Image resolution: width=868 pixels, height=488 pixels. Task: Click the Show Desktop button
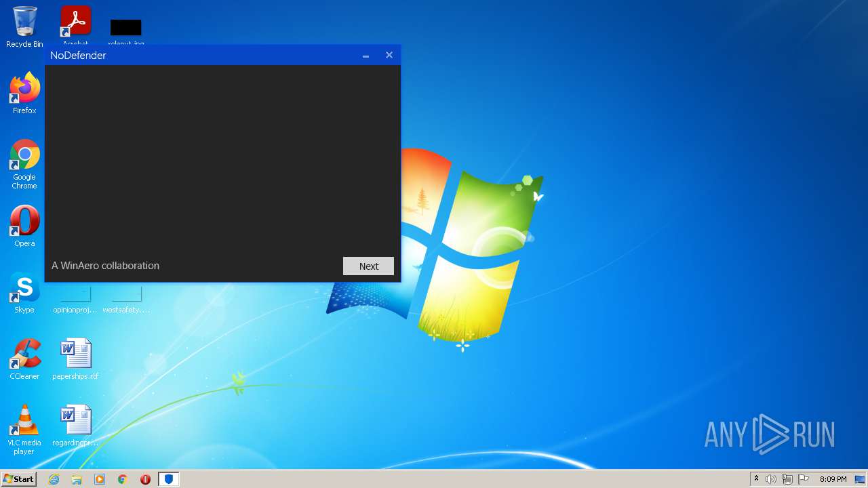tap(861, 479)
